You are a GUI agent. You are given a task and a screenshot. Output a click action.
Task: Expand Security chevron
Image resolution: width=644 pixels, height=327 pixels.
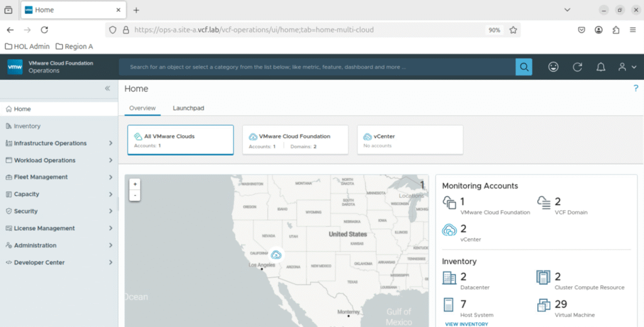[x=111, y=211]
